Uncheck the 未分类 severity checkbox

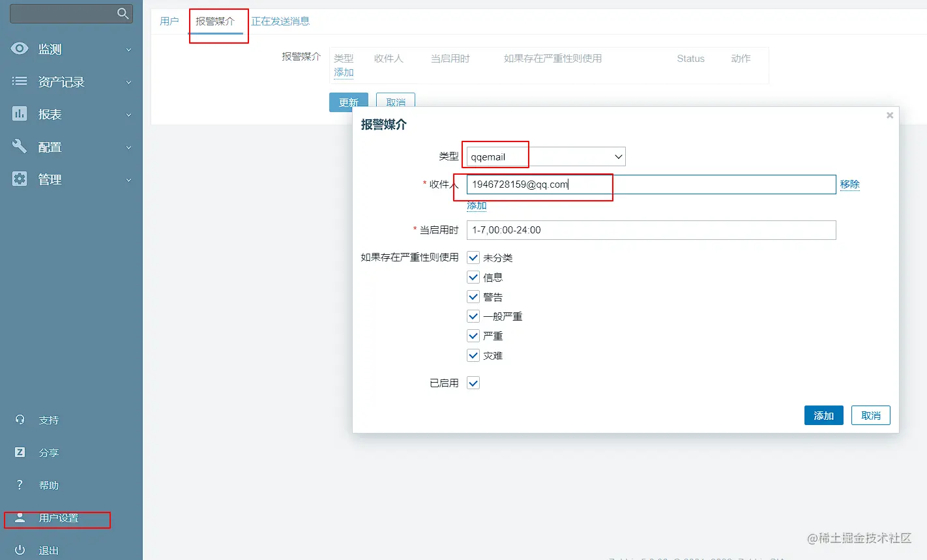pos(473,258)
